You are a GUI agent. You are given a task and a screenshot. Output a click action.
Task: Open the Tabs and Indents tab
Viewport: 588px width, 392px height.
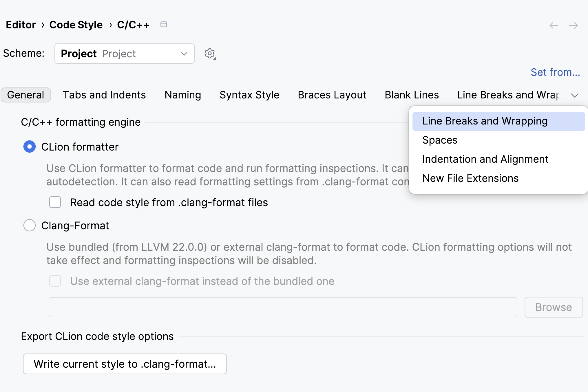click(x=104, y=95)
